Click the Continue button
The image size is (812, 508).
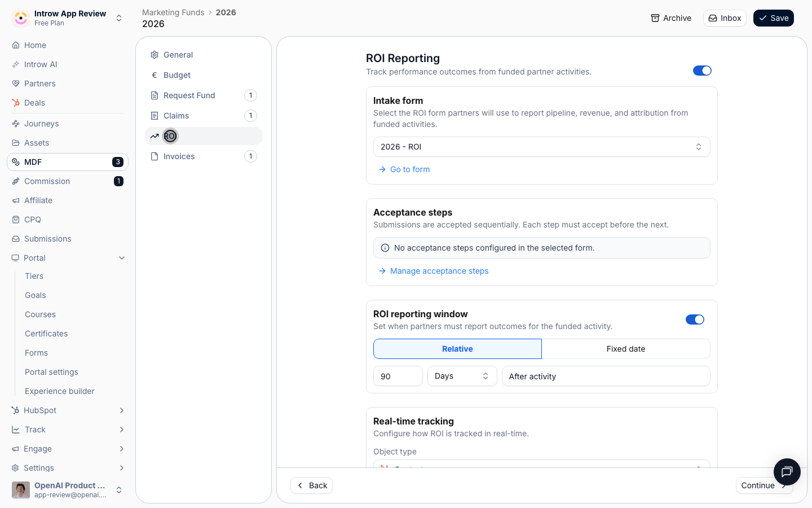point(764,485)
